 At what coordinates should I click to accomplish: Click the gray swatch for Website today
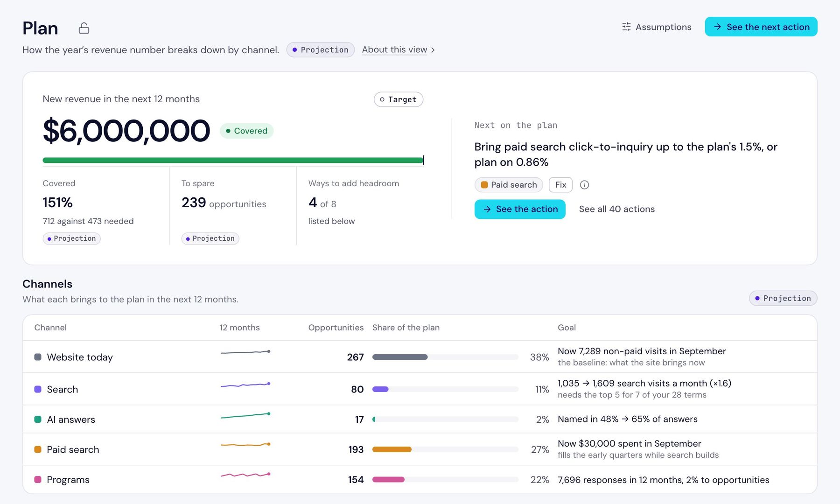click(x=38, y=357)
